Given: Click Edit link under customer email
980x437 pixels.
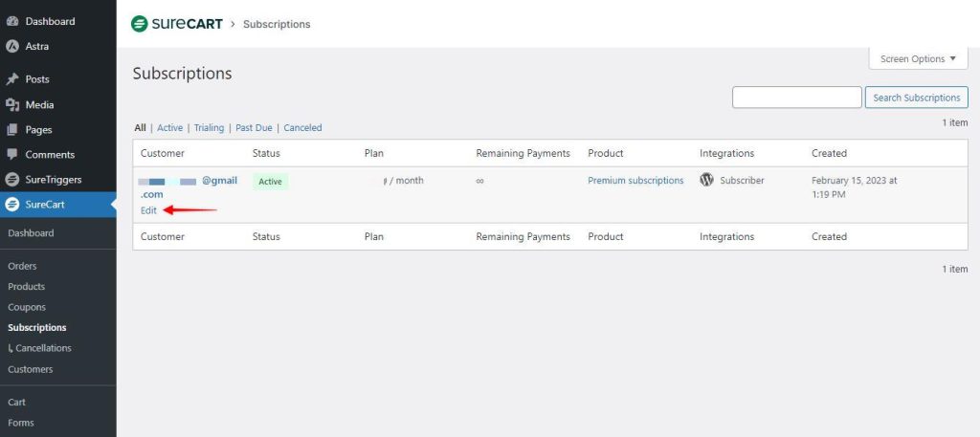Looking at the screenshot, I should [148, 210].
